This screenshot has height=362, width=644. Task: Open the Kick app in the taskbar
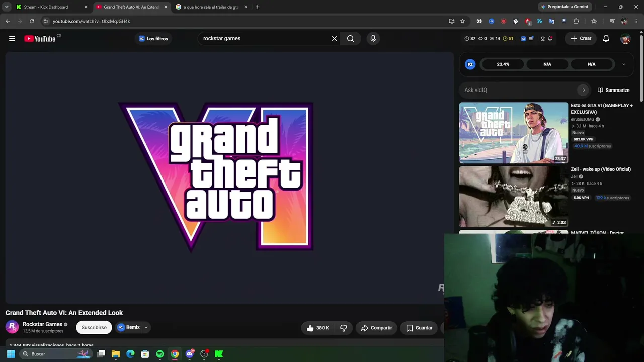point(219,354)
